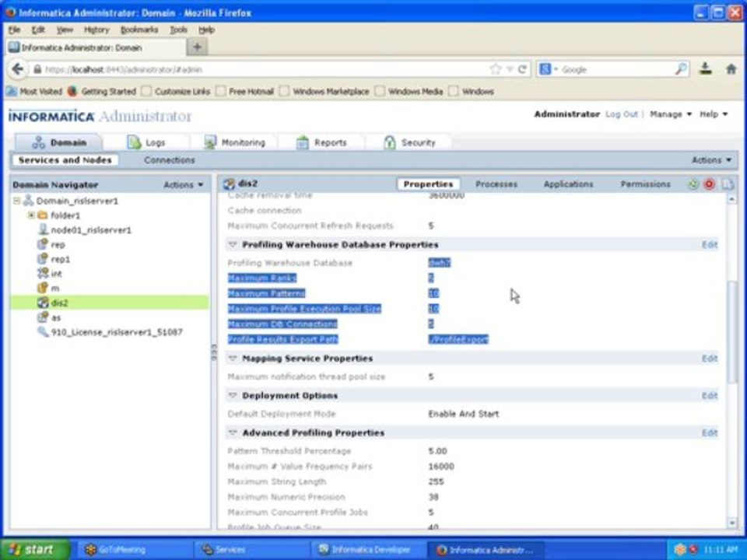Edit Advanced Profiling Properties

(x=710, y=432)
